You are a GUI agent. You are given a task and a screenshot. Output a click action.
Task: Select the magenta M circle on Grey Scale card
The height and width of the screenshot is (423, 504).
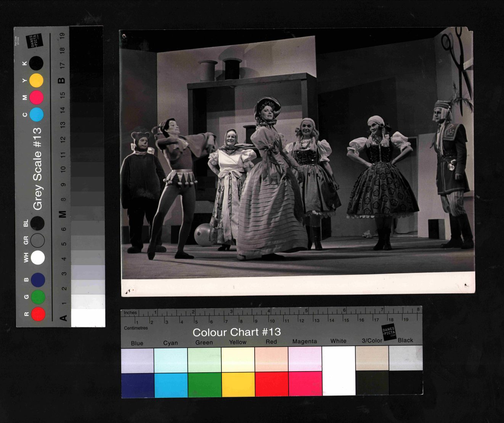tap(37, 98)
